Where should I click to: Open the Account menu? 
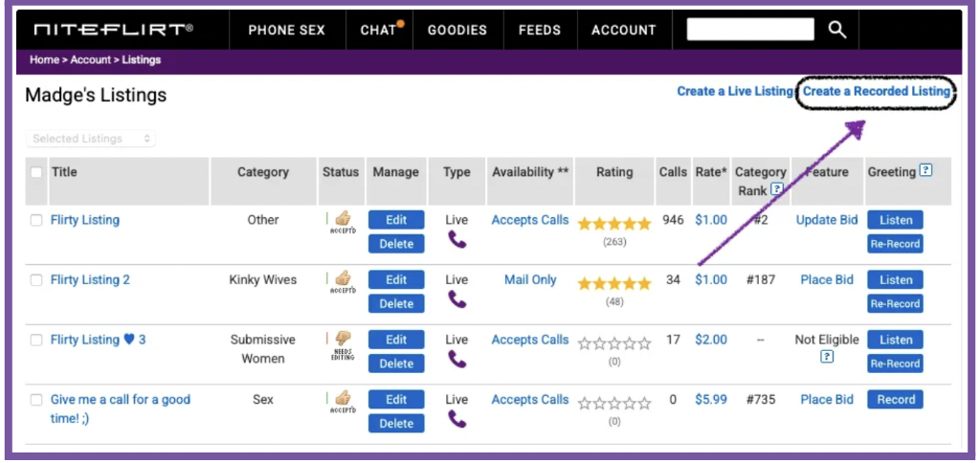coord(624,30)
